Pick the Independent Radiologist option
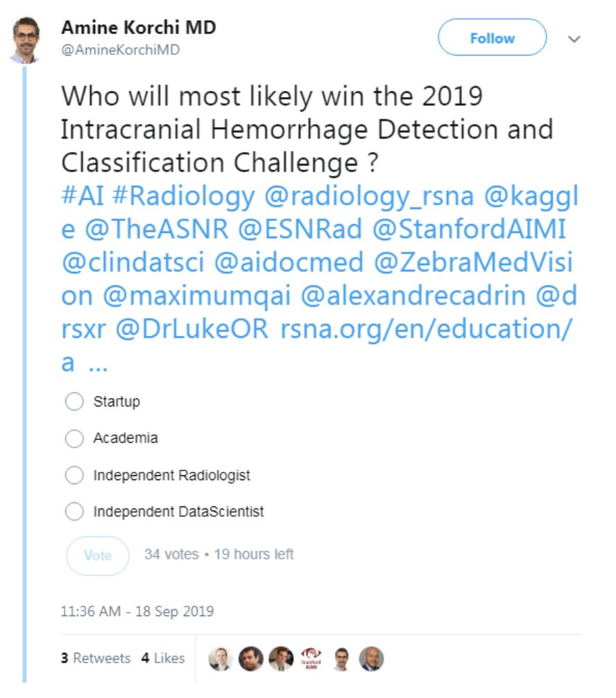Image resolution: width=616 pixels, height=698 pixels. tap(74, 476)
